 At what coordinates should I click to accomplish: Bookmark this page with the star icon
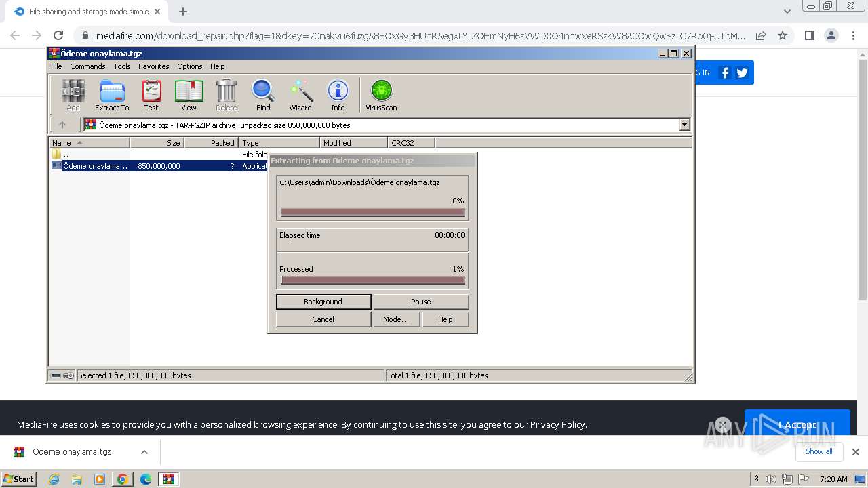pyautogui.click(x=783, y=35)
